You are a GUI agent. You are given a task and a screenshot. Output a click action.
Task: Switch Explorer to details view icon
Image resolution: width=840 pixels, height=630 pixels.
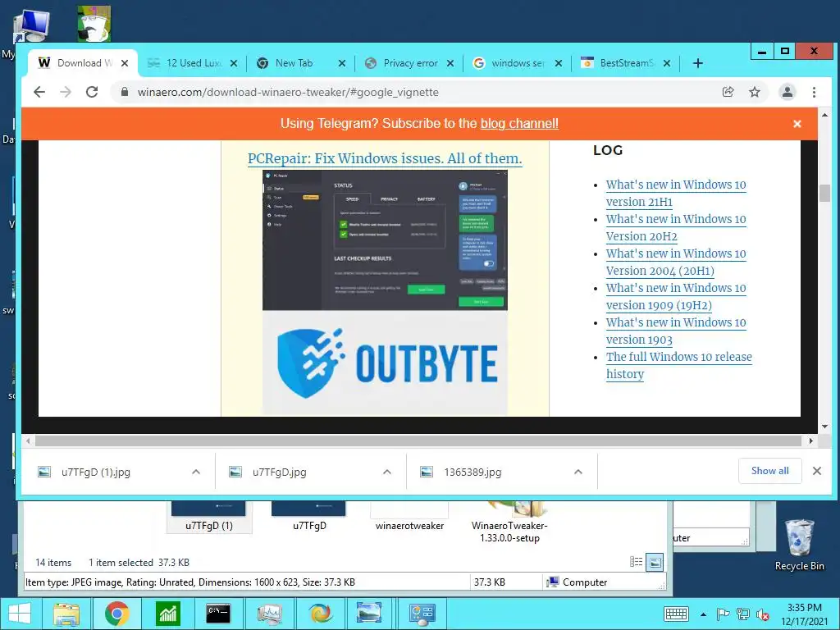tap(636, 562)
